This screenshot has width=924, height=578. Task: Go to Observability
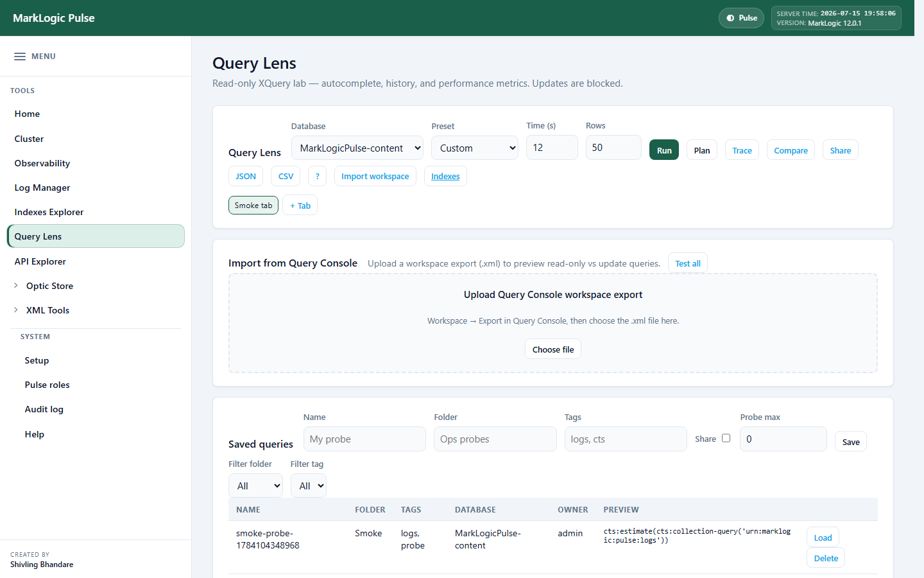[96, 163]
